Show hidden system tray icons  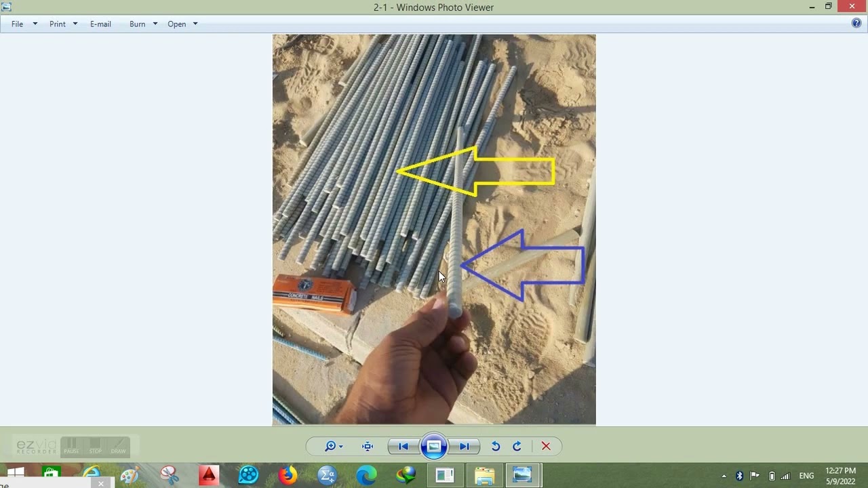click(x=724, y=476)
